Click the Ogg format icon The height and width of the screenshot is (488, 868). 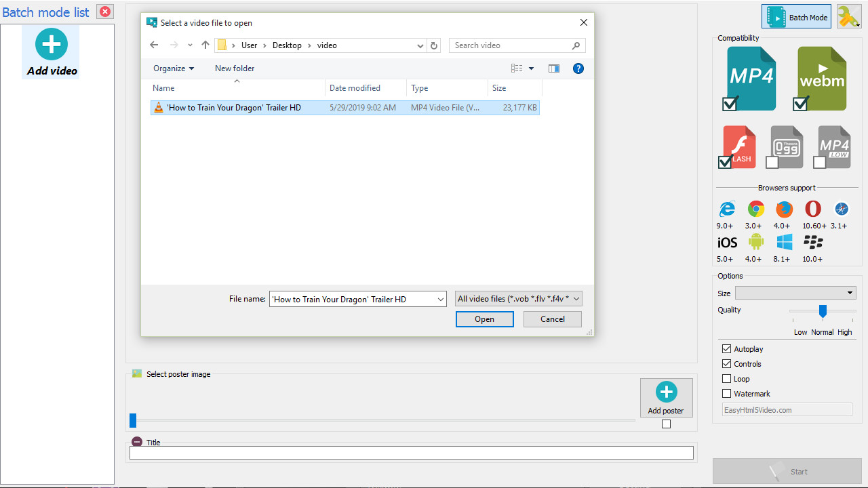(x=787, y=145)
